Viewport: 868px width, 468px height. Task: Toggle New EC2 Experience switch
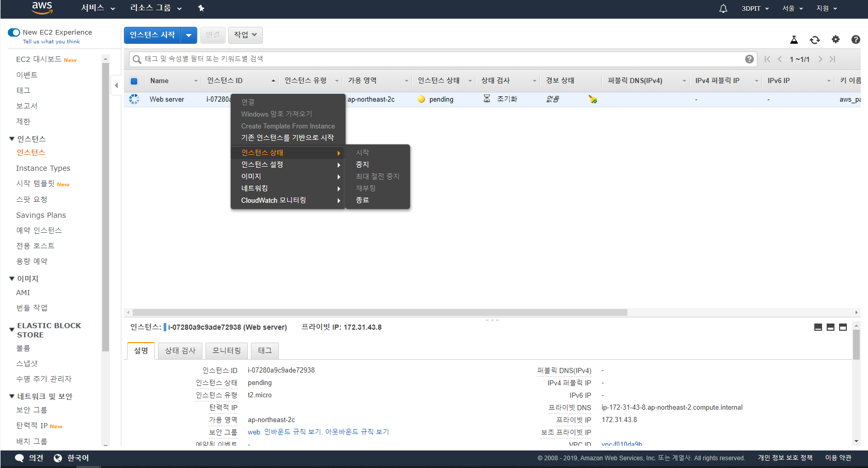(14, 33)
